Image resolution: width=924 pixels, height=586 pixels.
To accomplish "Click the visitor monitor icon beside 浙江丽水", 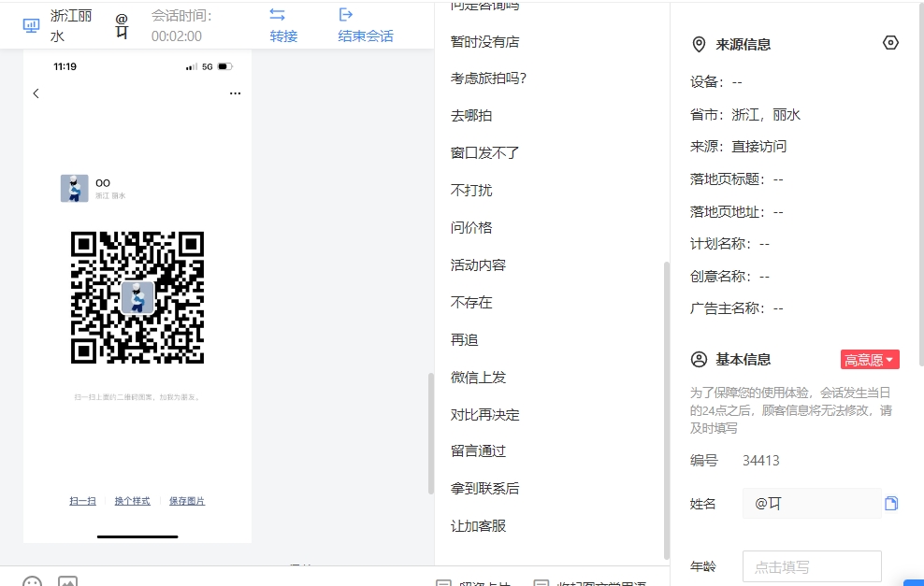I will click(x=31, y=26).
